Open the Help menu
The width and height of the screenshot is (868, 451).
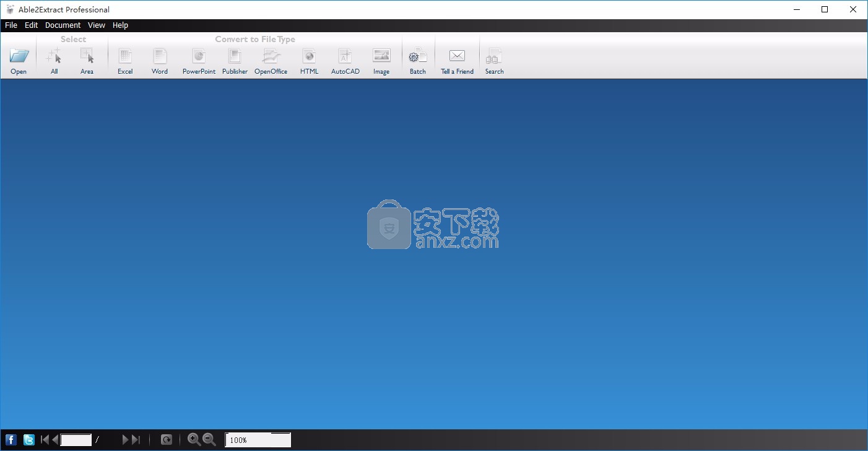point(121,25)
